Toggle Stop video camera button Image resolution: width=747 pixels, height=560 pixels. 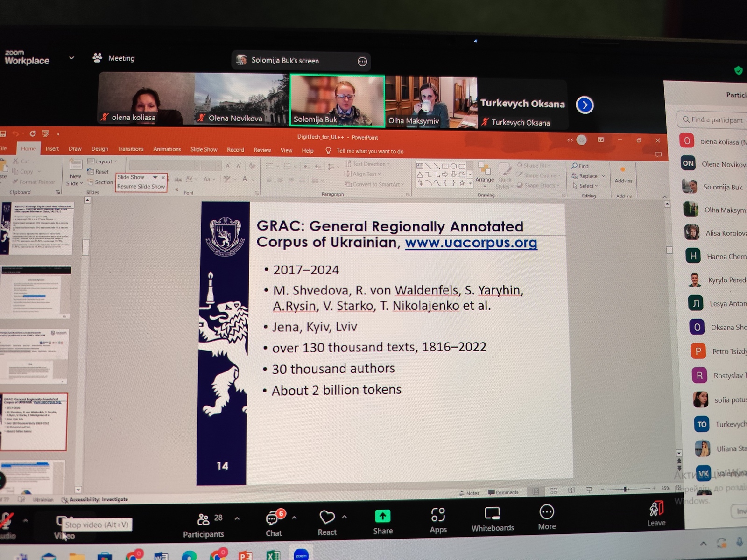(62, 523)
